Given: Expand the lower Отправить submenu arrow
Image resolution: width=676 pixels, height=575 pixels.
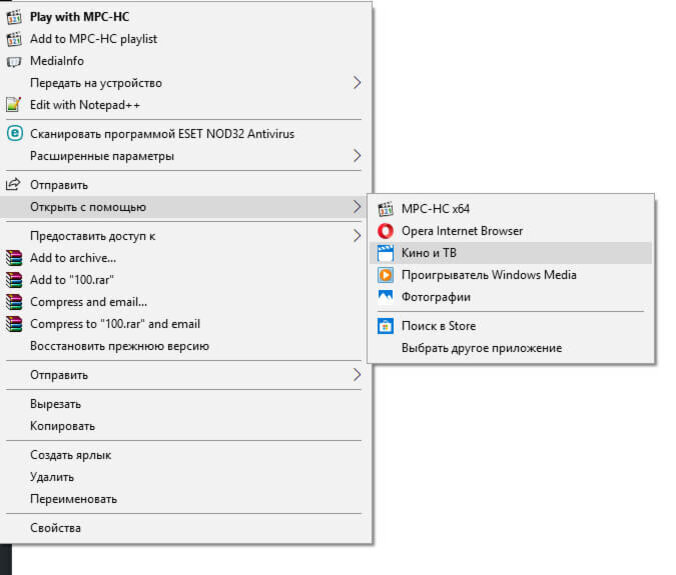Looking at the screenshot, I should [x=357, y=375].
